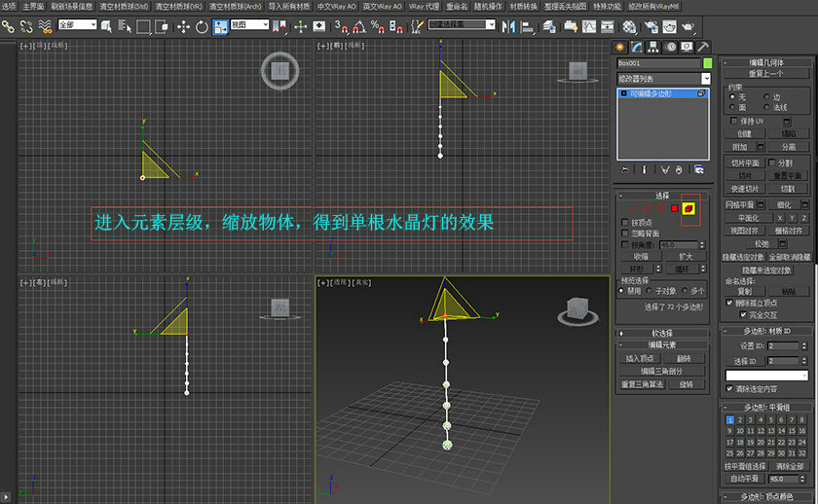Click the 导入所有材质 menu item

288,7
